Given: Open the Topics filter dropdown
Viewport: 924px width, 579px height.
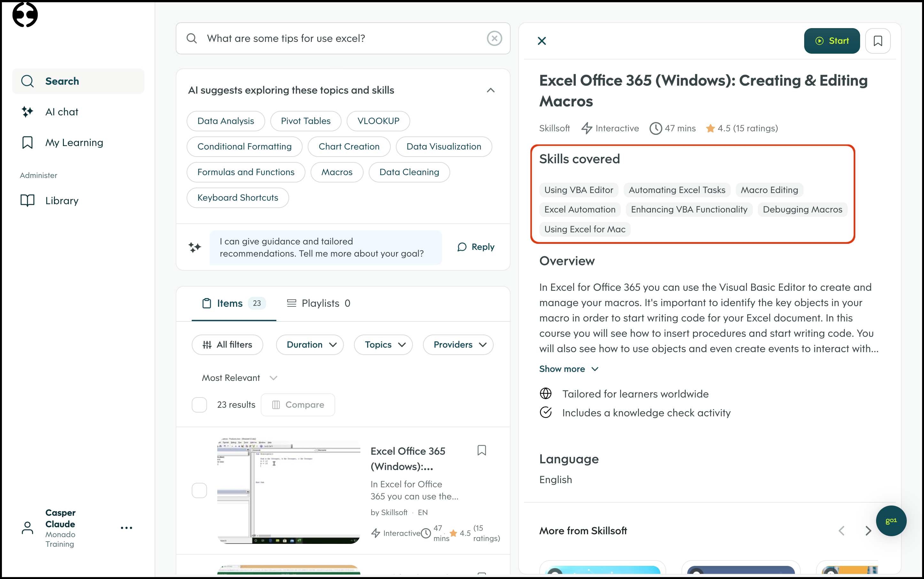Looking at the screenshot, I should coord(383,345).
